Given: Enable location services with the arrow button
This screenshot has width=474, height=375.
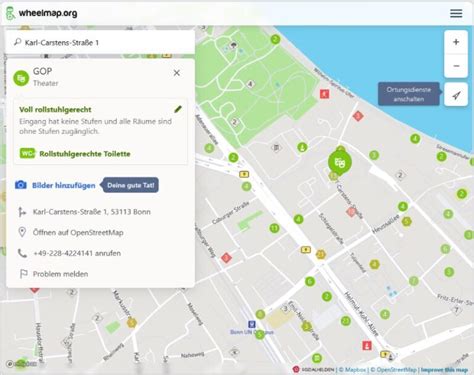Looking at the screenshot, I should point(456,95).
